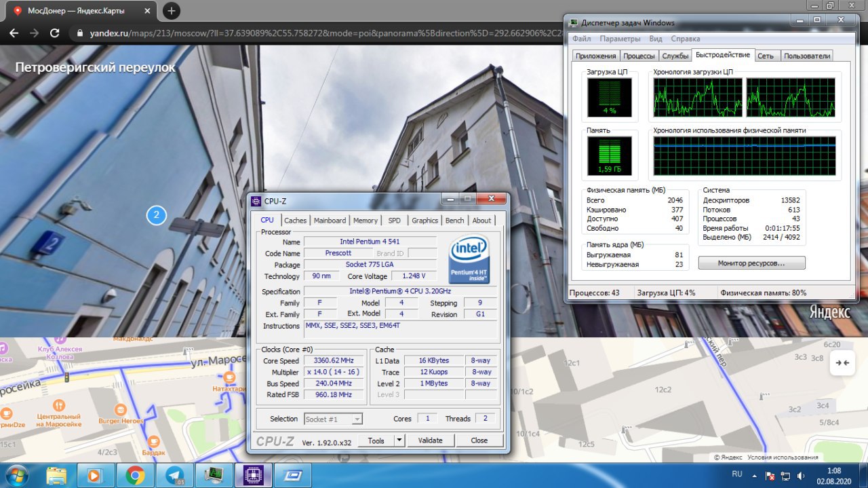Focus the yandex.ru address bar

315,33
